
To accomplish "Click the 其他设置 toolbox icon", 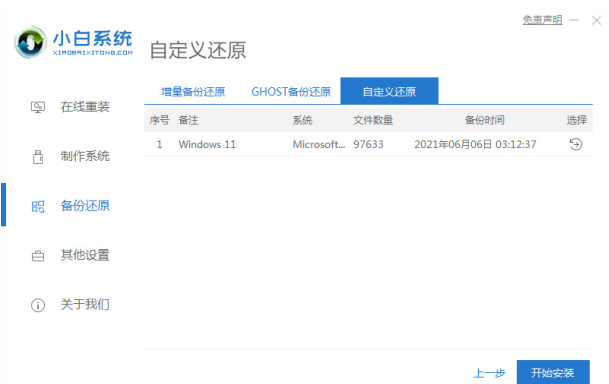I will [38, 256].
